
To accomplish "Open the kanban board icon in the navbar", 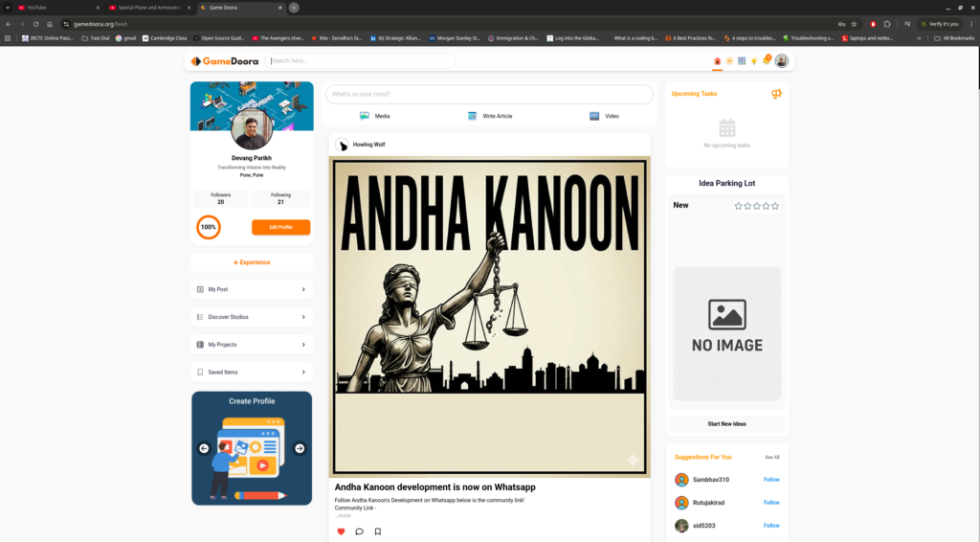I will point(742,61).
